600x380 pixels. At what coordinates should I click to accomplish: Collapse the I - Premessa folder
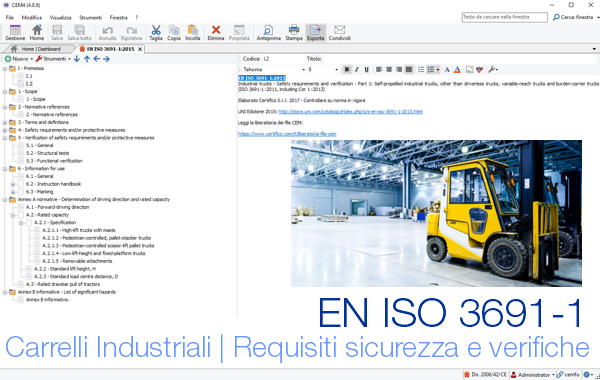pyautogui.click(x=5, y=68)
